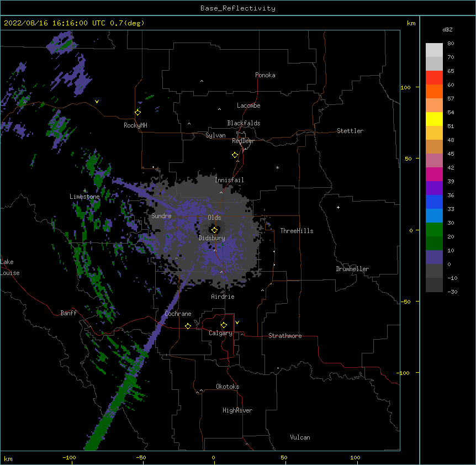
Task: Pick the red 60–65 dBZ swatch
Action: (434, 78)
